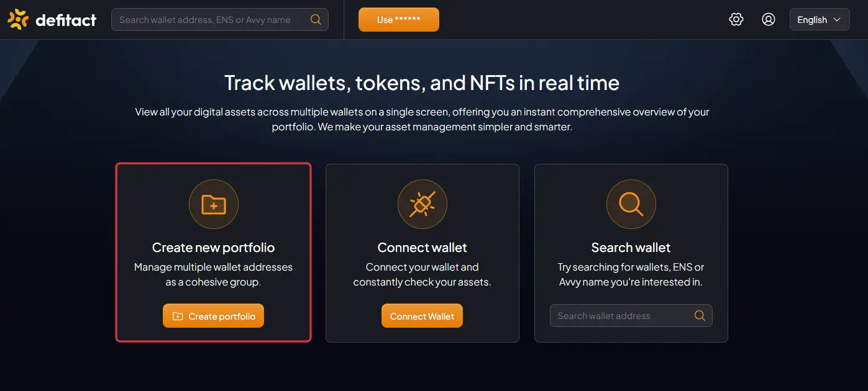Select the Connect wallet card heading

point(423,248)
